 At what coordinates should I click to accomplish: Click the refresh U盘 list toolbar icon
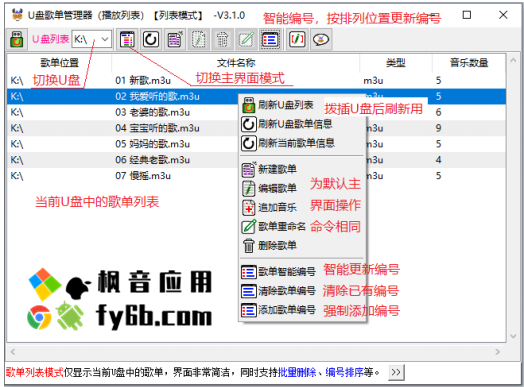16,39
